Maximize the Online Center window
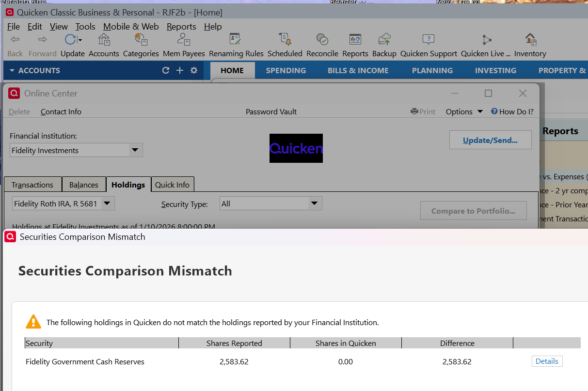Image resolution: width=588 pixels, height=391 pixels. click(489, 93)
